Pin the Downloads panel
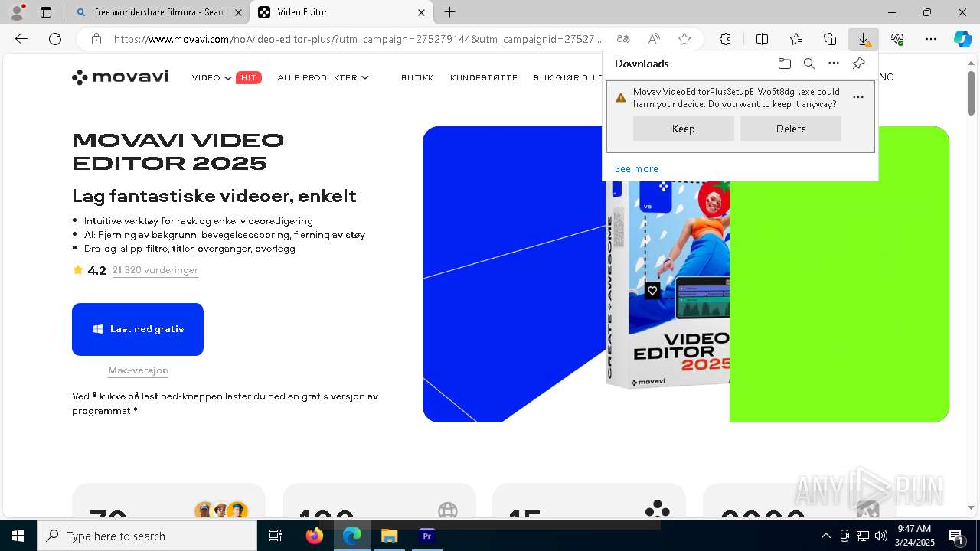The image size is (980, 551). [x=858, y=64]
